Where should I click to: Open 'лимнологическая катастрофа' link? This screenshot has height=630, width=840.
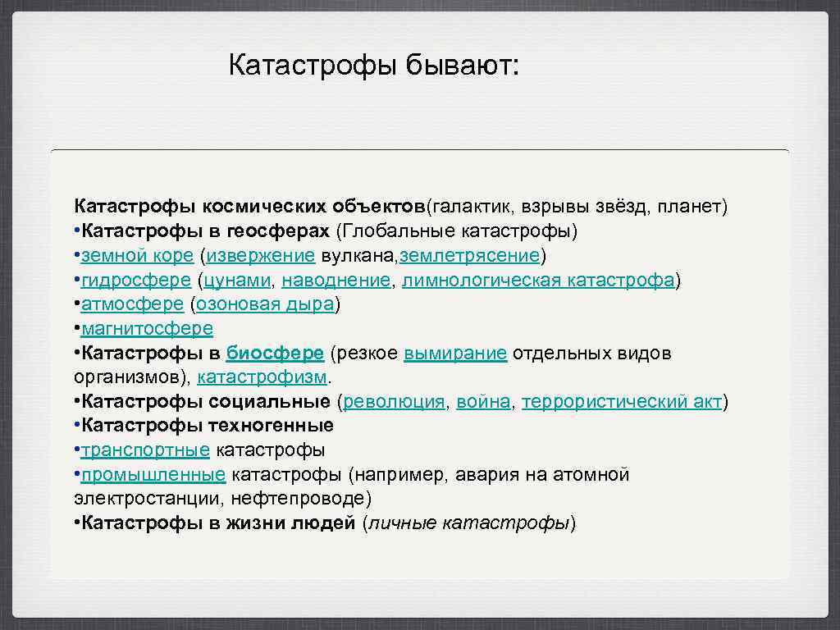(x=538, y=281)
